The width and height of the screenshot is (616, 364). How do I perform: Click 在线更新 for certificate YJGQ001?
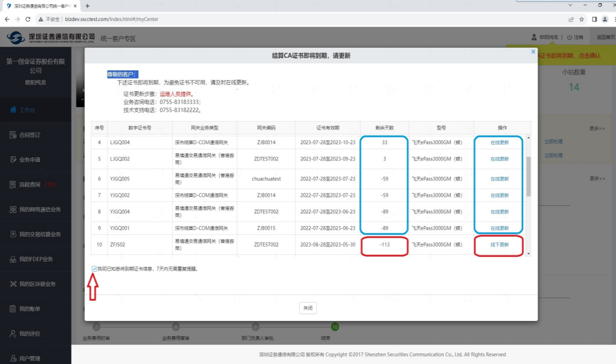[500, 228]
